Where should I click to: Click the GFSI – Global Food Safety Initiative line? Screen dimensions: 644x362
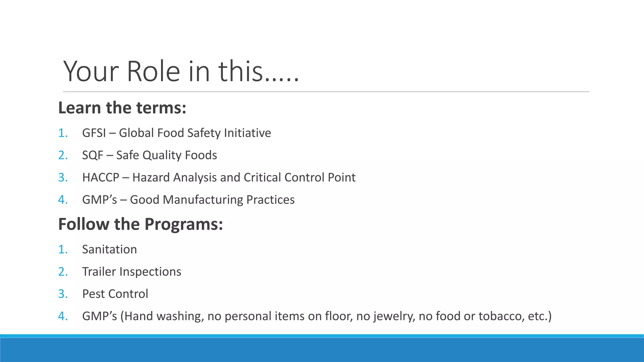176,133
